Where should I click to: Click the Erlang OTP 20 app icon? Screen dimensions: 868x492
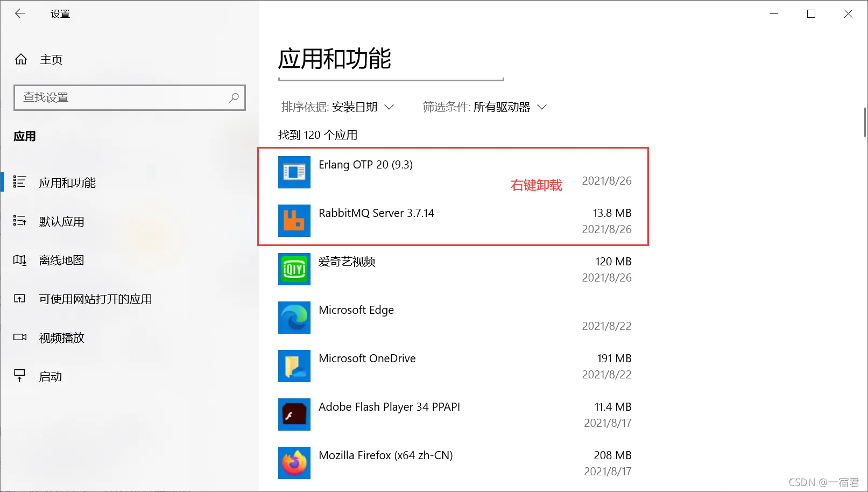(x=294, y=172)
